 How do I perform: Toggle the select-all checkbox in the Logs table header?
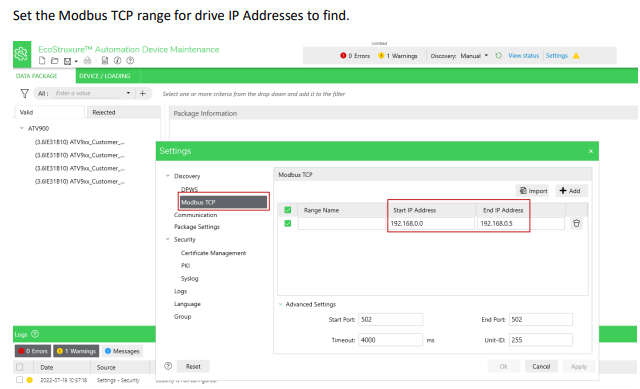click(x=19, y=367)
